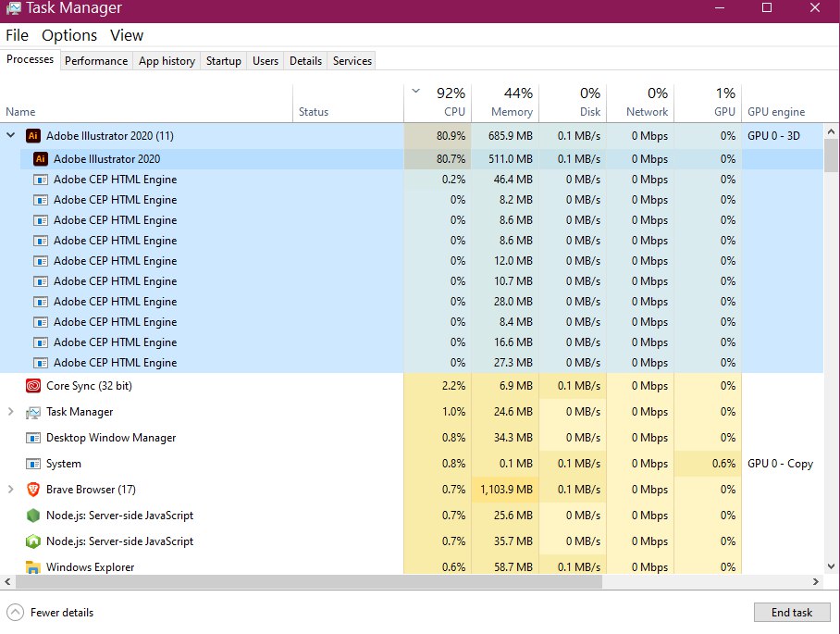Image resolution: width=840 pixels, height=634 pixels.
Task: Click the vertical scrollbar down arrow
Action: point(831,566)
